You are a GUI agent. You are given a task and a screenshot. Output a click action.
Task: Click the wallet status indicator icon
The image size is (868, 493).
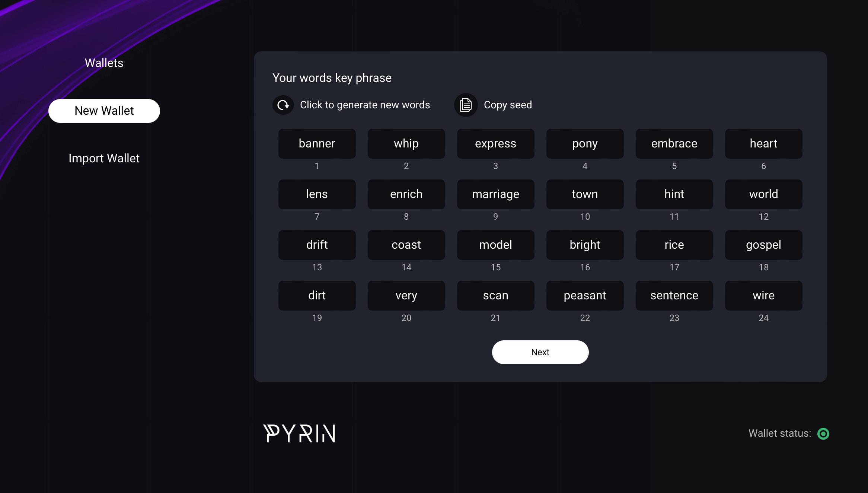pyautogui.click(x=823, y=433)
